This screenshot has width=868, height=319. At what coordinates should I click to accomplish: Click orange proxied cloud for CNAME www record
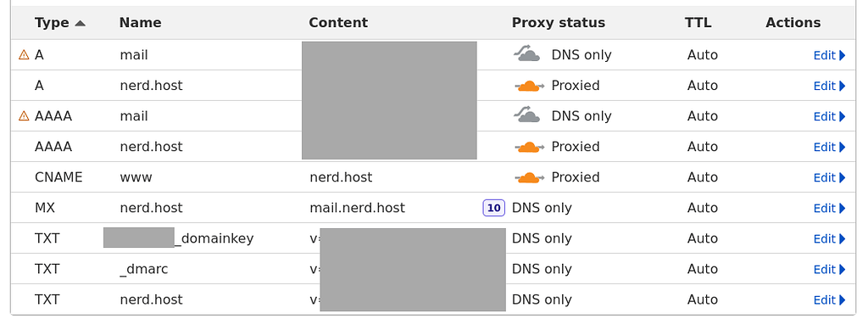(529, 177)
